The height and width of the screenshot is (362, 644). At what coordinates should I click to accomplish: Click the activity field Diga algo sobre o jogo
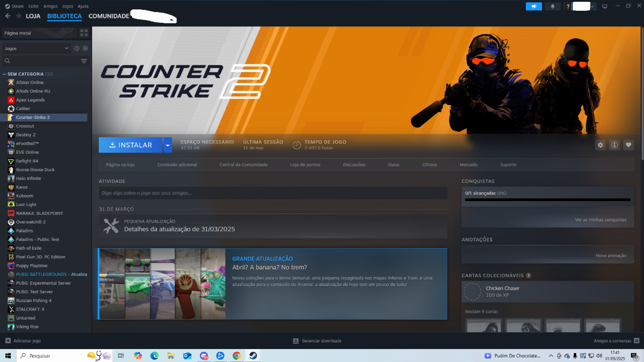coord(273,193)
